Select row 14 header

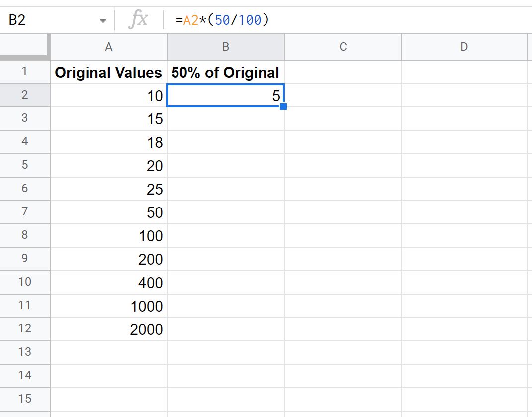(25, 376)
